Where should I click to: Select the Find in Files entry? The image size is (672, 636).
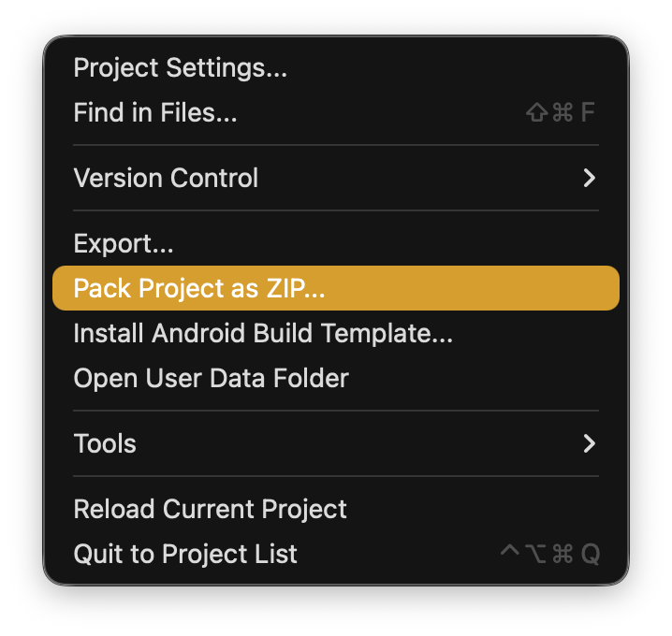154,113
